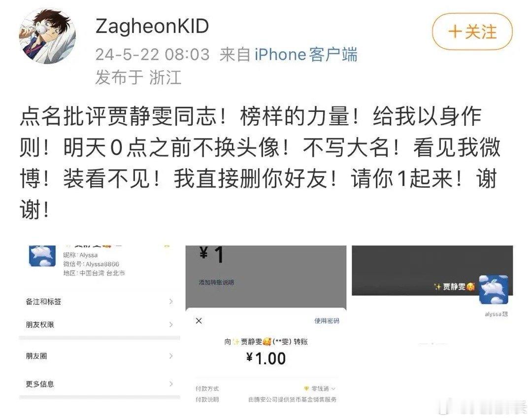Open the ZagheonKID username link
Viewport: 532px width, 420px height.
(152, 26)
